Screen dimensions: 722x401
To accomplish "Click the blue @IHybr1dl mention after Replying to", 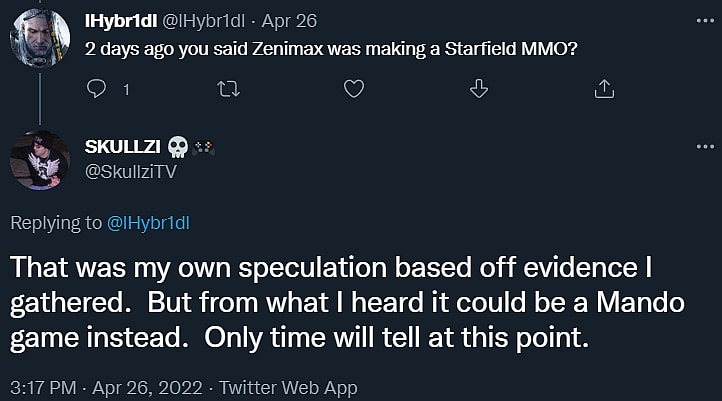I will (148, 223).
